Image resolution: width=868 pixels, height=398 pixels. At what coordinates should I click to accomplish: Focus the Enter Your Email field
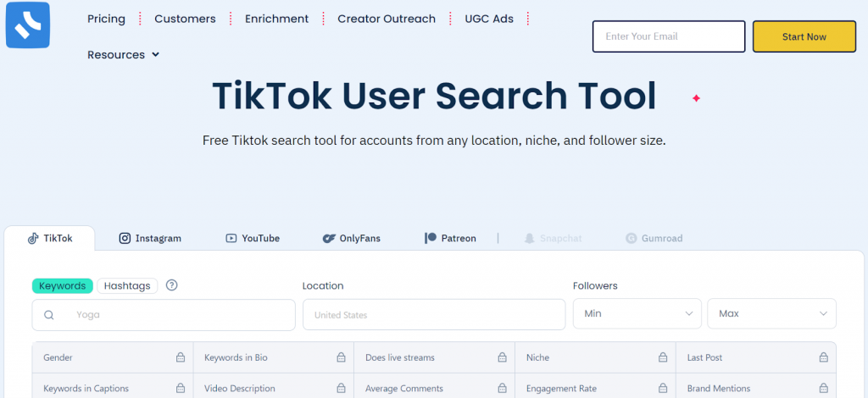[x=669, y=36]
